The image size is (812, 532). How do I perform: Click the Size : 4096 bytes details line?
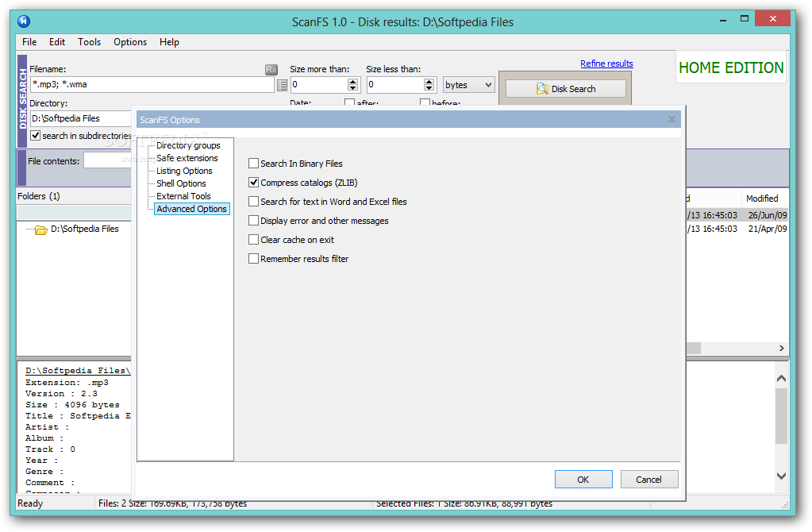click(72, 405)
